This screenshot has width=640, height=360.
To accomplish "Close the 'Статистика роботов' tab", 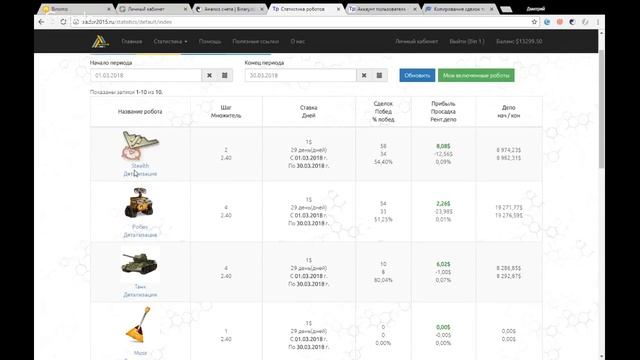I will (x=338, y=9).
